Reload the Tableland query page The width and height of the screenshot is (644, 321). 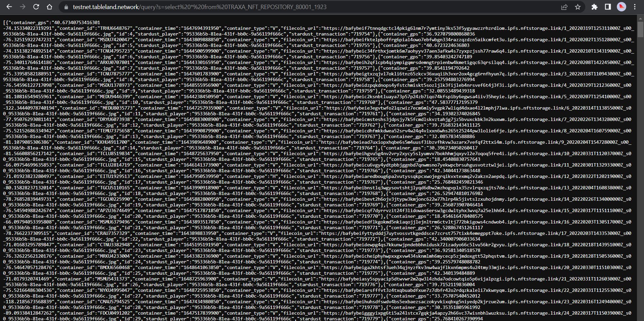pyautogui.click(x=36, y=7)
